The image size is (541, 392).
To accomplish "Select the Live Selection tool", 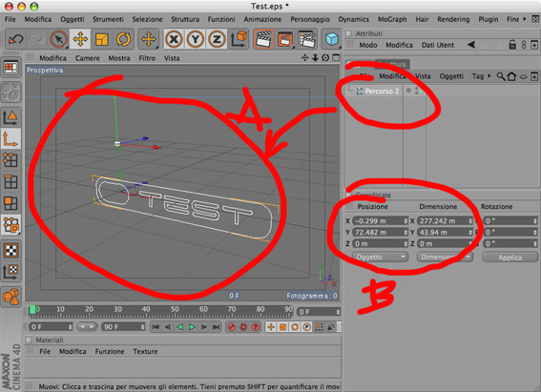I will (x=58, y=39).
